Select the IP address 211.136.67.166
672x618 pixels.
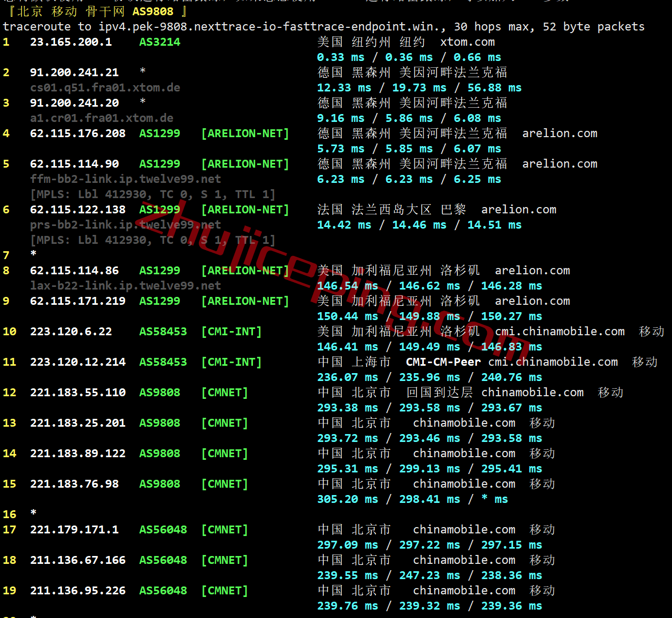(78, 560)
